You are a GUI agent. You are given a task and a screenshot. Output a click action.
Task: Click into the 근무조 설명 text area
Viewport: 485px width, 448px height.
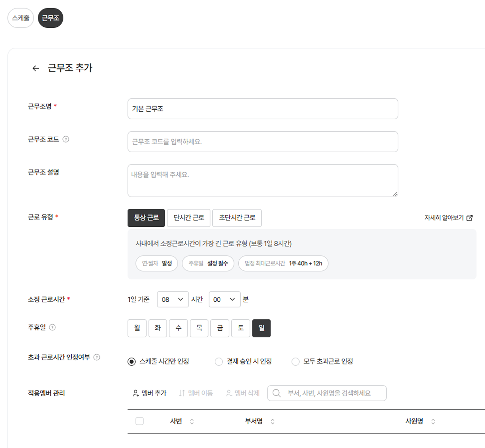coord(263,181)
